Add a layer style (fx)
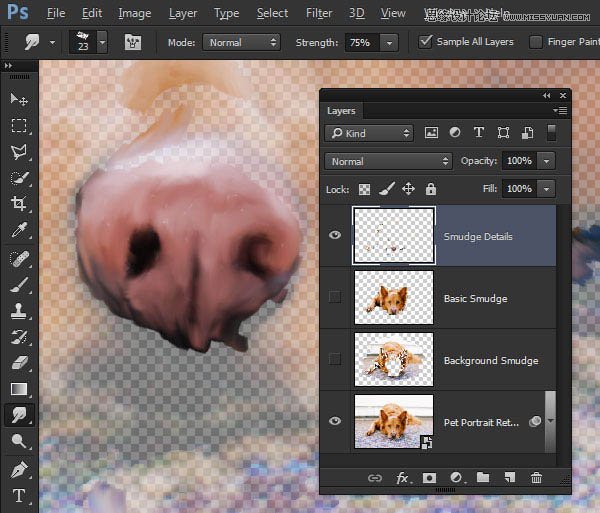 [403, 478]
